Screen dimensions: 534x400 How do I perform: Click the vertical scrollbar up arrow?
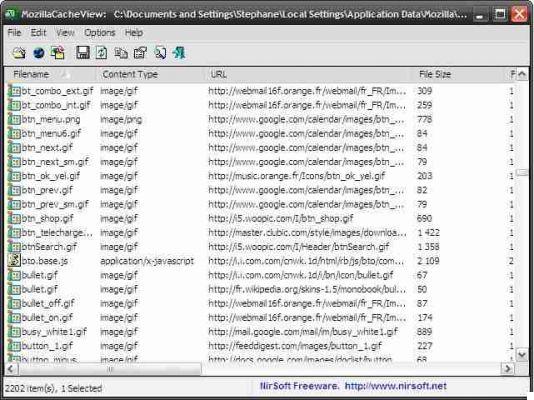pyautogui.click(x=522, y=74)
